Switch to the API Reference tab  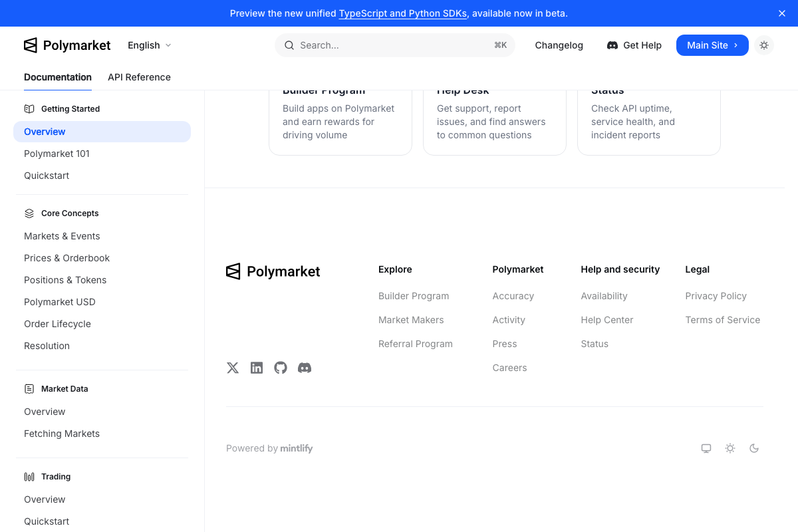point(139,77)
